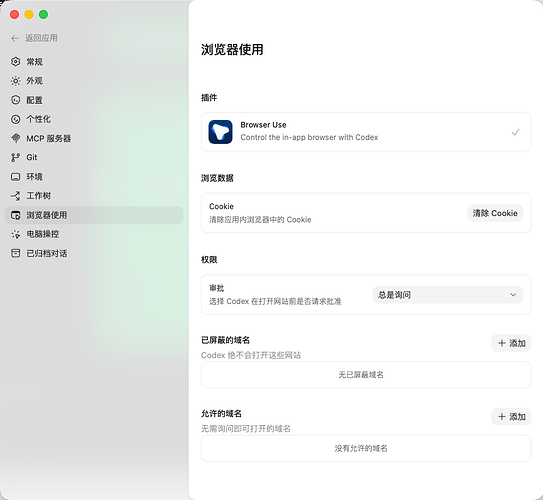Click 'Control the in-app browser with Codex'
Viewport: 543px width, 500px height.
click(x=309, y=137)
